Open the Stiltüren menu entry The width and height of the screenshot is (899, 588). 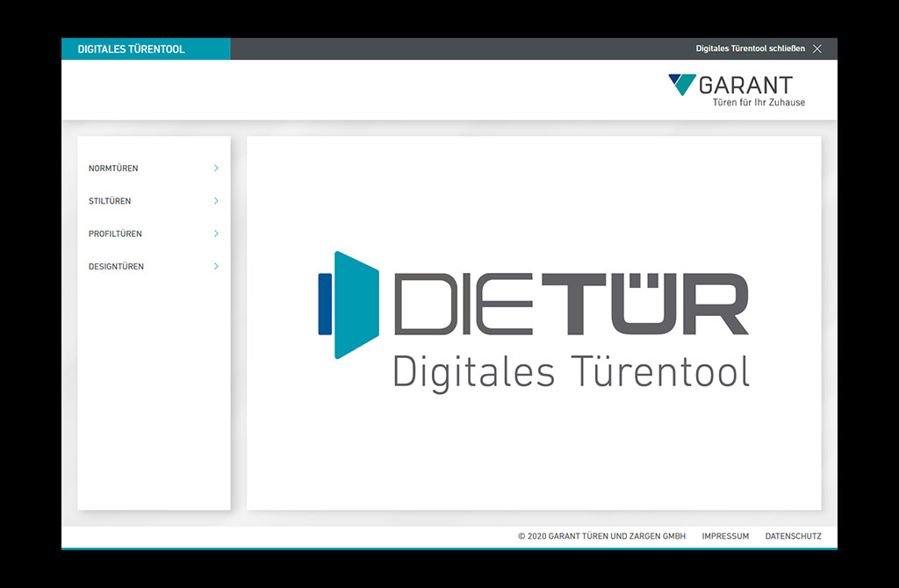pyautogui.click(x=154, y=201)
